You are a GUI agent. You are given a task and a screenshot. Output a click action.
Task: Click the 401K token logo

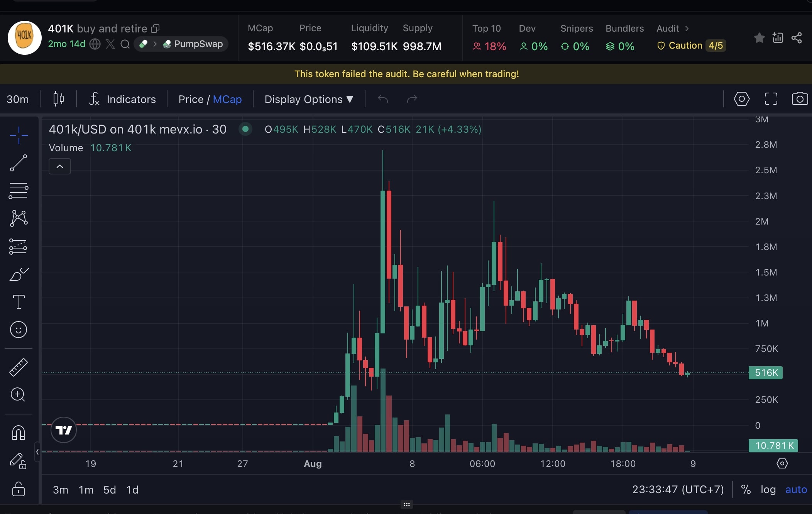[x=25, y=38]
